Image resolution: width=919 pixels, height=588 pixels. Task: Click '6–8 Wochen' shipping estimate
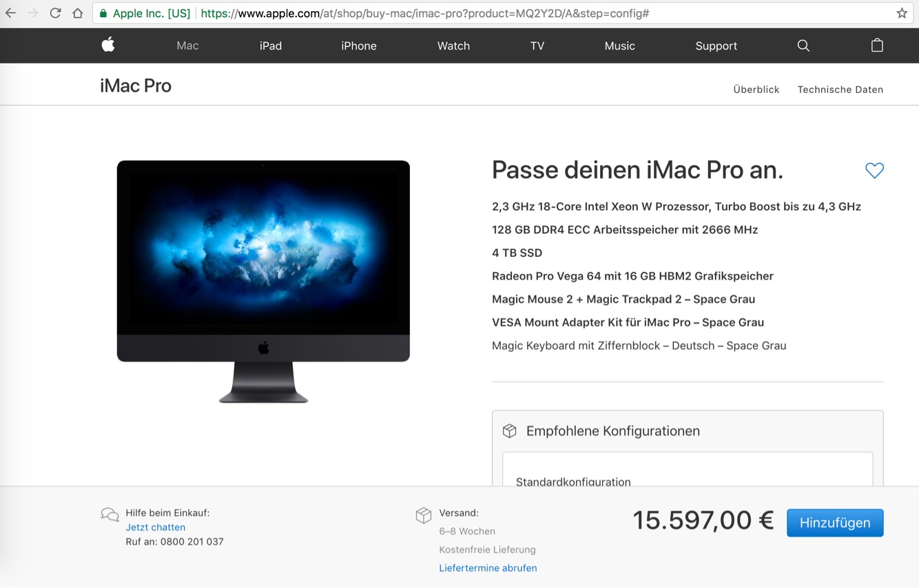pyautogui.click(x=467, y=532)
